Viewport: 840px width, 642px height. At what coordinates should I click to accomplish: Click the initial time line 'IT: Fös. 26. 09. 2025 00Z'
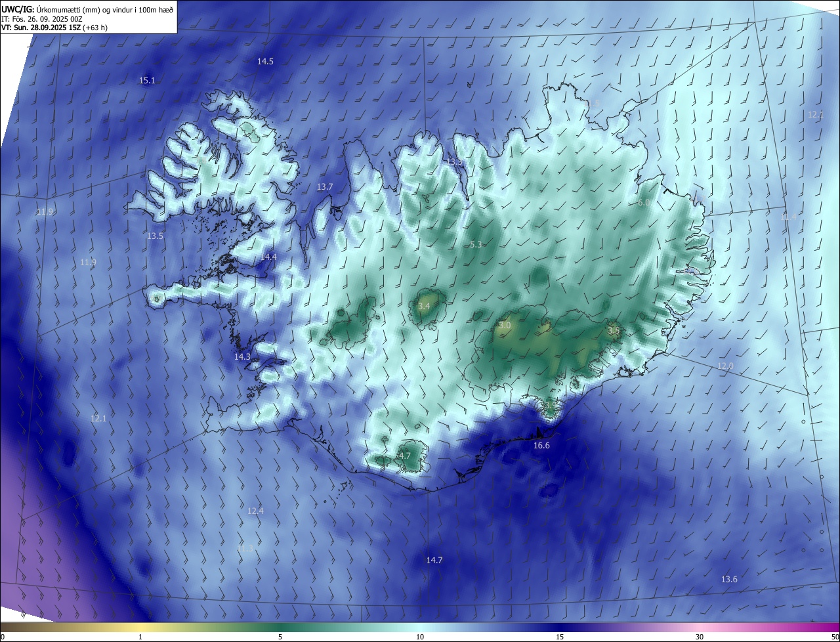pos(42,18)
